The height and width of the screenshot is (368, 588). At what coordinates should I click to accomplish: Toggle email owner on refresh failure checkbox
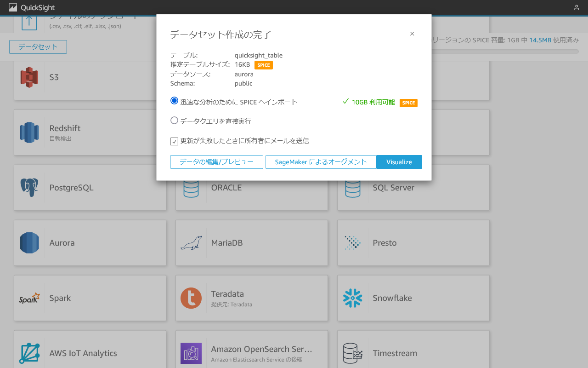click(x=174, y=141)
